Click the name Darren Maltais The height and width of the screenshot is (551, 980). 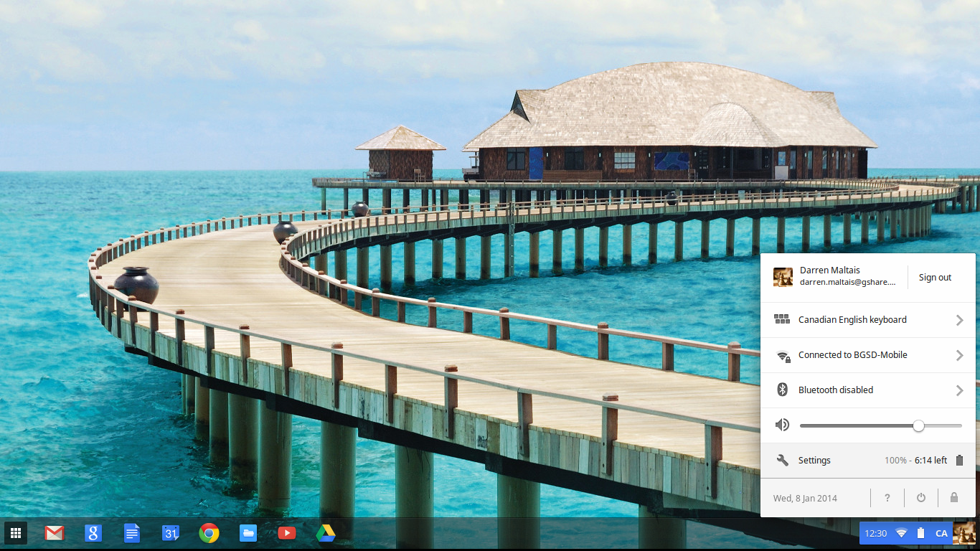[x=830, y=270]
